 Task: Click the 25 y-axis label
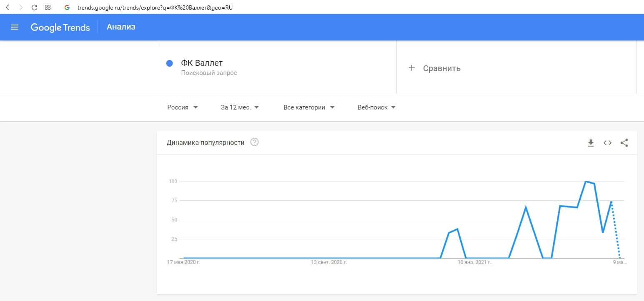[174, 239]
